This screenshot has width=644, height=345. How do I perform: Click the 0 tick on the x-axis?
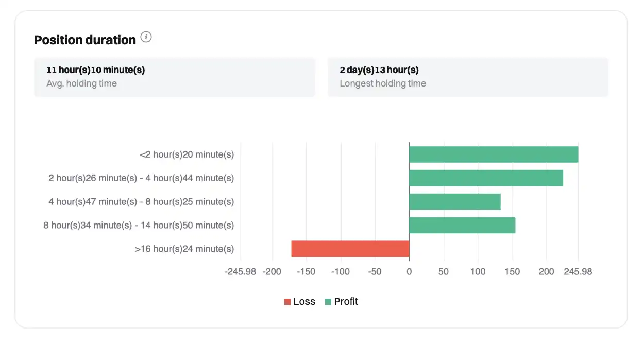coord(409,272)
